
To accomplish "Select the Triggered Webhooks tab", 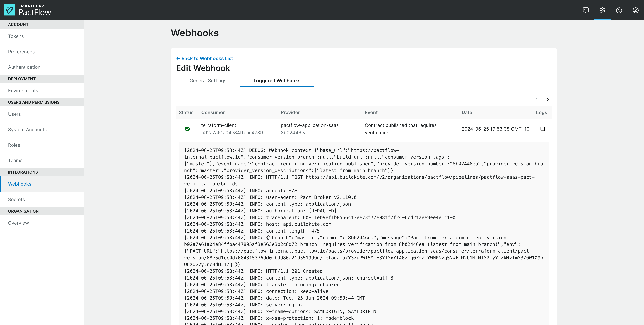I will point(277,81).
